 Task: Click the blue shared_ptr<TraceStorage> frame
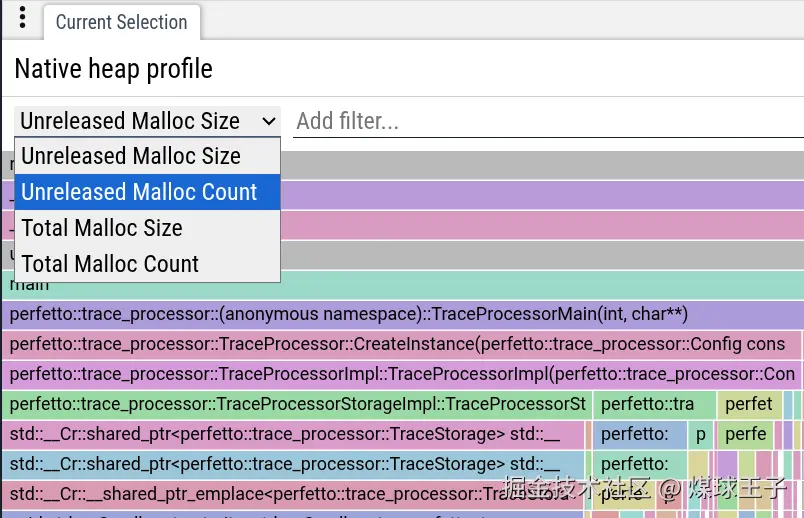tap(293, 464)
